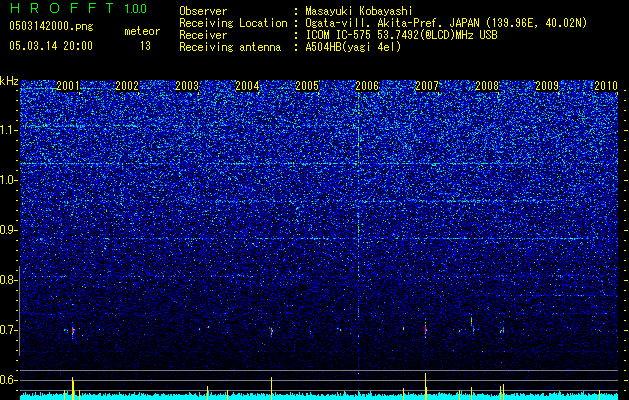Click the A504HB(yagi 4el) antenna text
629x400 pixels.
click(x=353, y=47)
